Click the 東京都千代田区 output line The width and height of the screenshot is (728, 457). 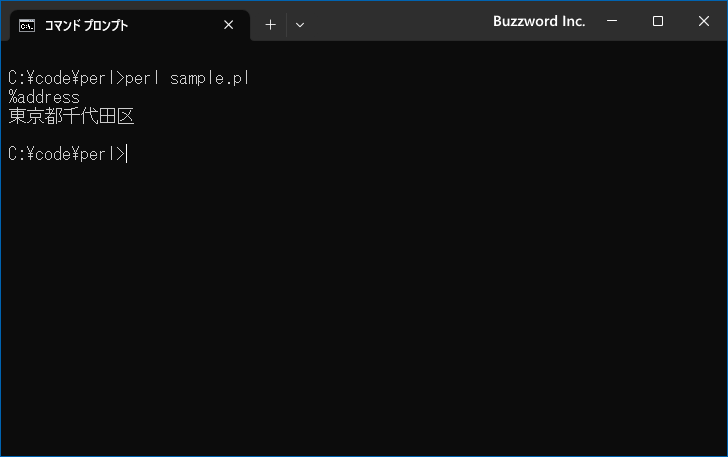tap(72, 116)
